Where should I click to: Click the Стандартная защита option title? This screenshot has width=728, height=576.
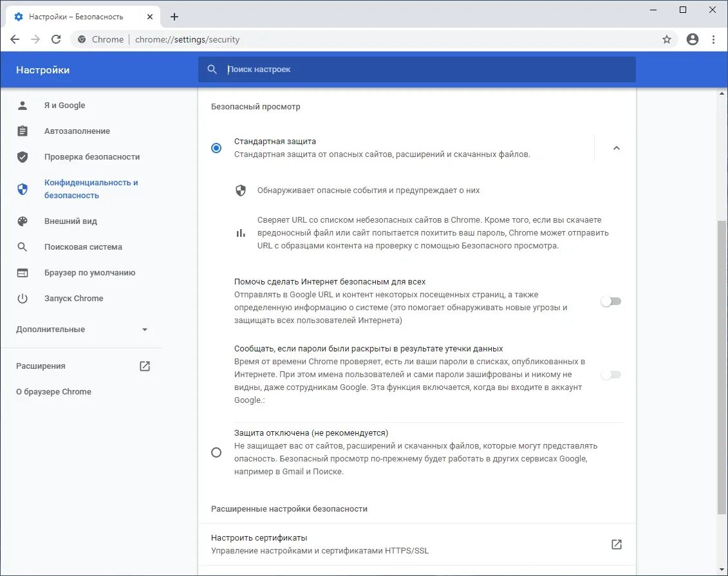click(x=275, y=142)
